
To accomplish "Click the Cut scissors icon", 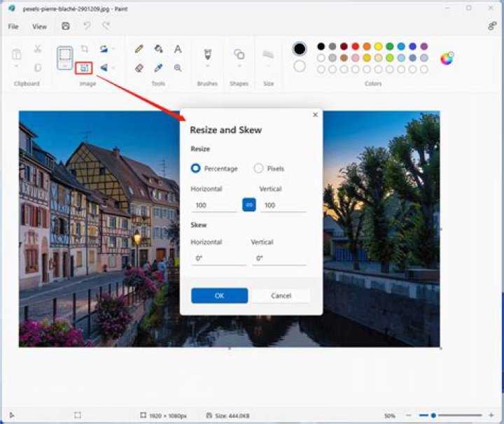I will [x=38, y=48].
